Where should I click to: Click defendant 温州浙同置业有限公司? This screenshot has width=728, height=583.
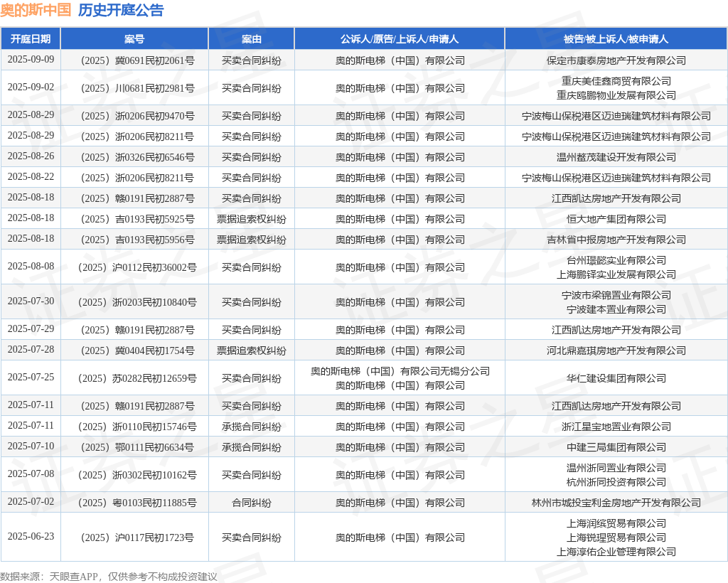[x=616, y=468]
